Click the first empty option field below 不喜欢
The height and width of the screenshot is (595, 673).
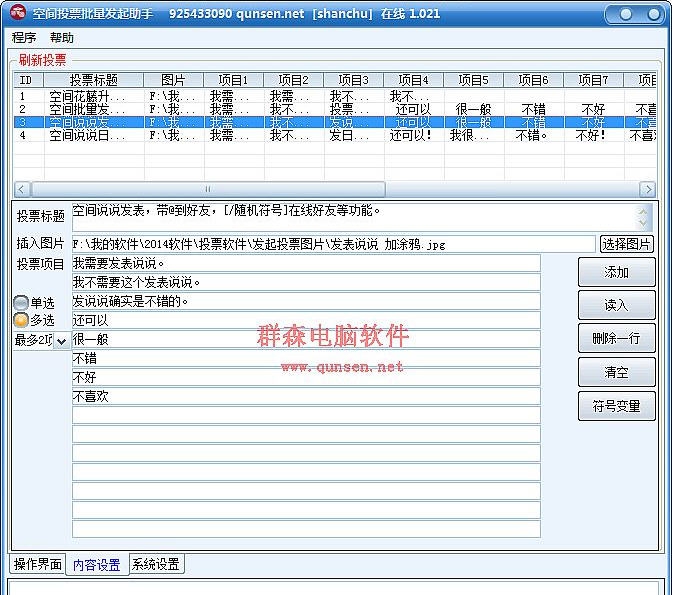[x=306, y=415]
